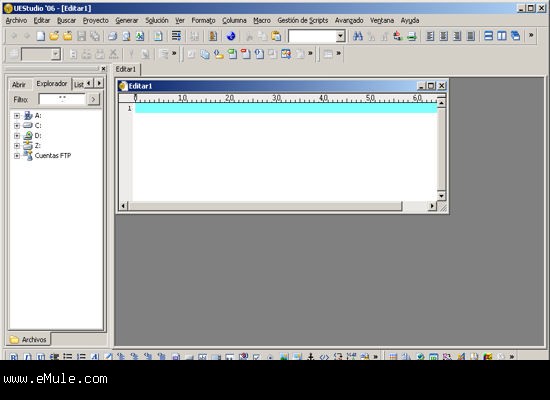Toggle word wrap lines icon
The width and height of the screenshot is (550, 400).
click(176, 36)
